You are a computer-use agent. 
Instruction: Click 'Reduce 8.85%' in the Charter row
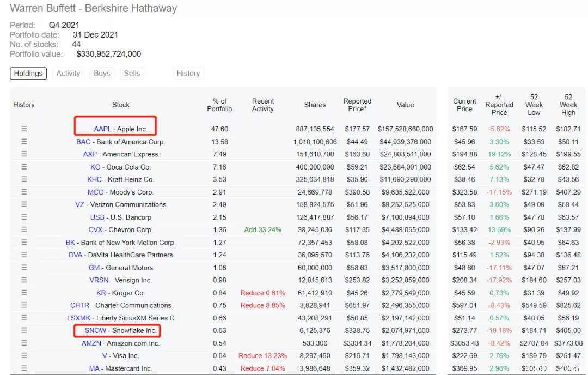coord(262,305)
